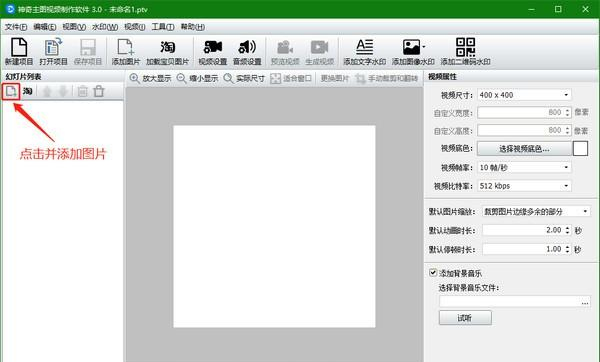
Task: Open the 帮助(H) menu
Action: pos(192,27)
